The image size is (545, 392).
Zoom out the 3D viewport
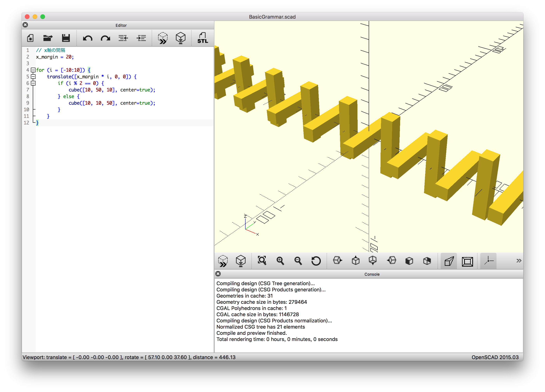pos(298,261)
